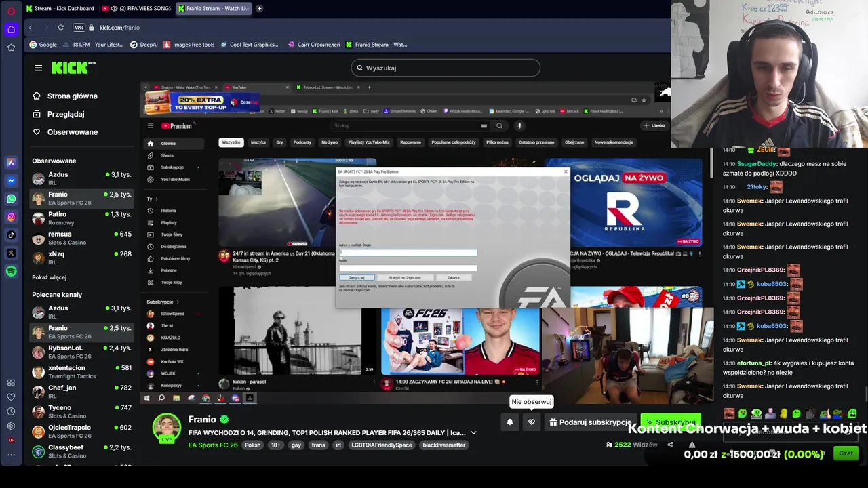Click Podaruj subskrypcję button

click(x=590, y=422)
